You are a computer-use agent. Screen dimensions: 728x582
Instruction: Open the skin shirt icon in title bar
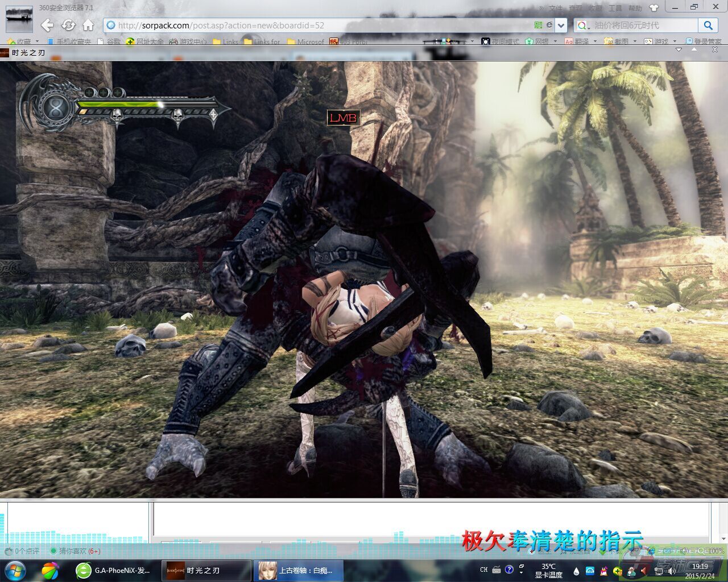click(653, 7)
